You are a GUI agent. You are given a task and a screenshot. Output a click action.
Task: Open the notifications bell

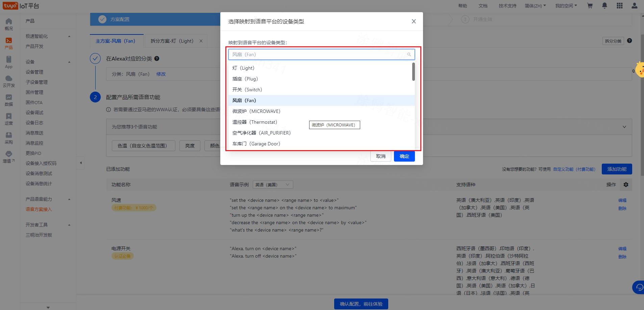604,6
